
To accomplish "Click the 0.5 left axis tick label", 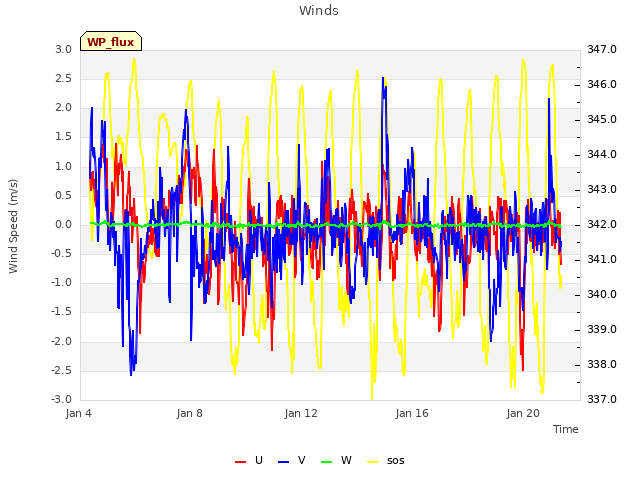I will point(64,195).
